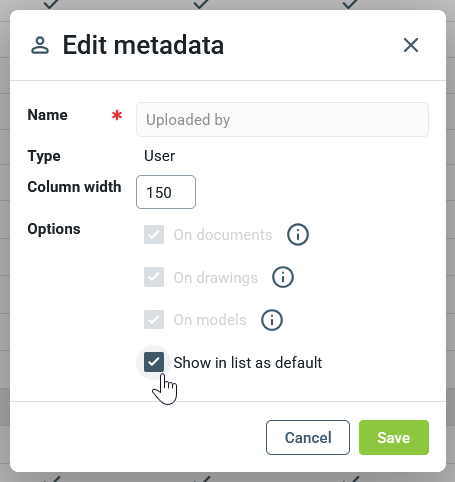Image resolution: width=455 pixels, height=482 pixels.
Task: Focus the Column width field showing 150
Action: click(166, 192)
